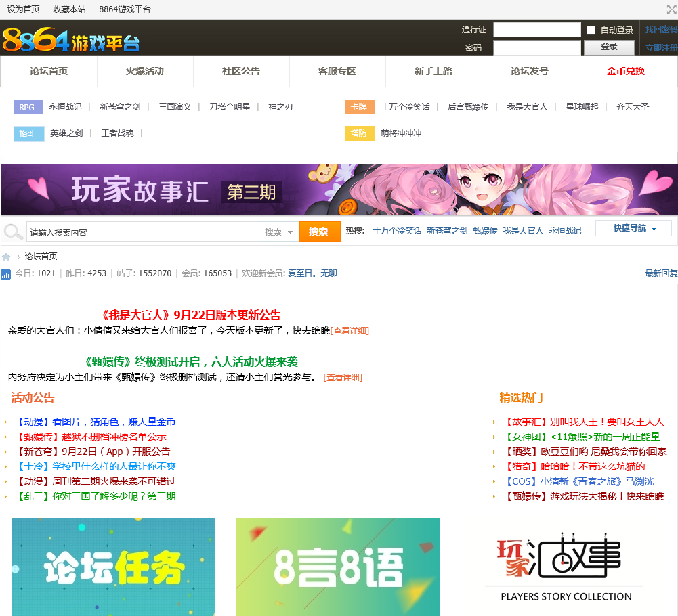
Task: Open 【女神团】<11爆照>新的一周正能量 post
Action: point(582,437)
